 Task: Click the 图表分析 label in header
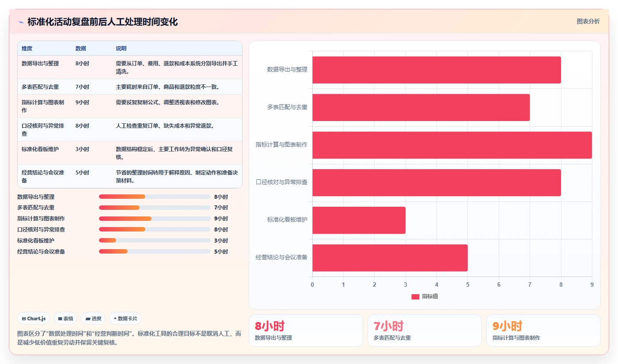pos(588,21)
